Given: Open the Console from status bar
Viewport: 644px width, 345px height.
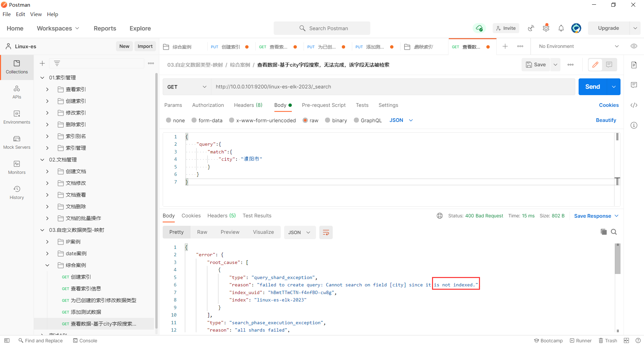Looking at the screenshot, I should (85, 340).
